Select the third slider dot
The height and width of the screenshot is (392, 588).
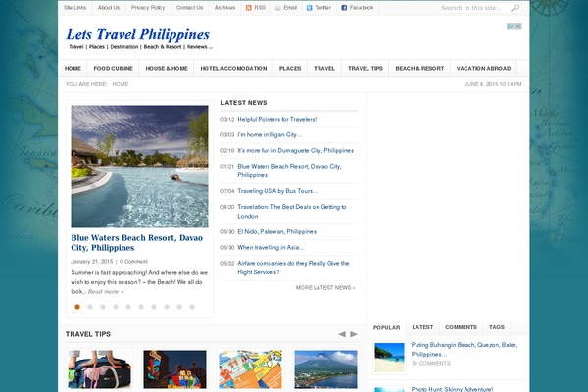103,307
